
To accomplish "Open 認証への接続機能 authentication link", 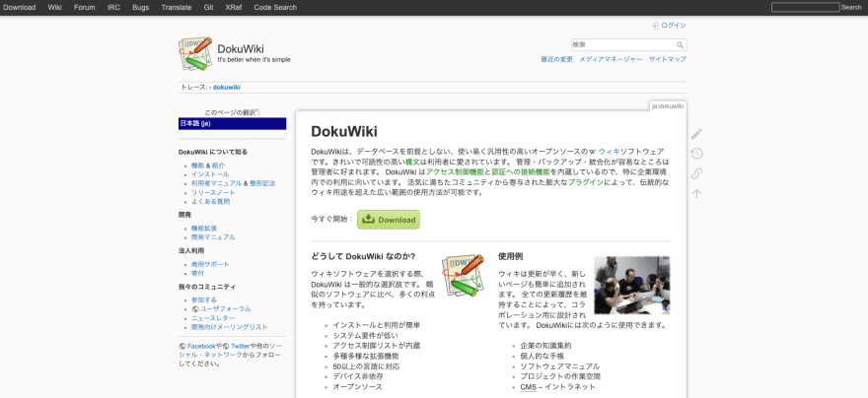I will click(521, 172).
